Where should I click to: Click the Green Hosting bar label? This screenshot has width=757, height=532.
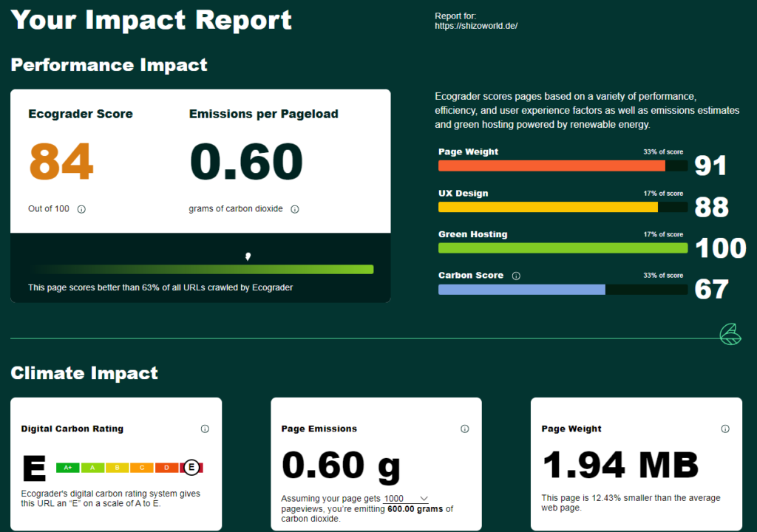(x=473, y=234)
